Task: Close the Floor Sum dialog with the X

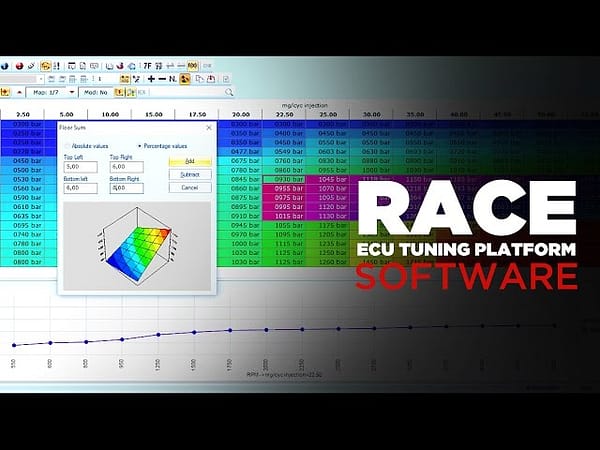Action: click(209, 127)
